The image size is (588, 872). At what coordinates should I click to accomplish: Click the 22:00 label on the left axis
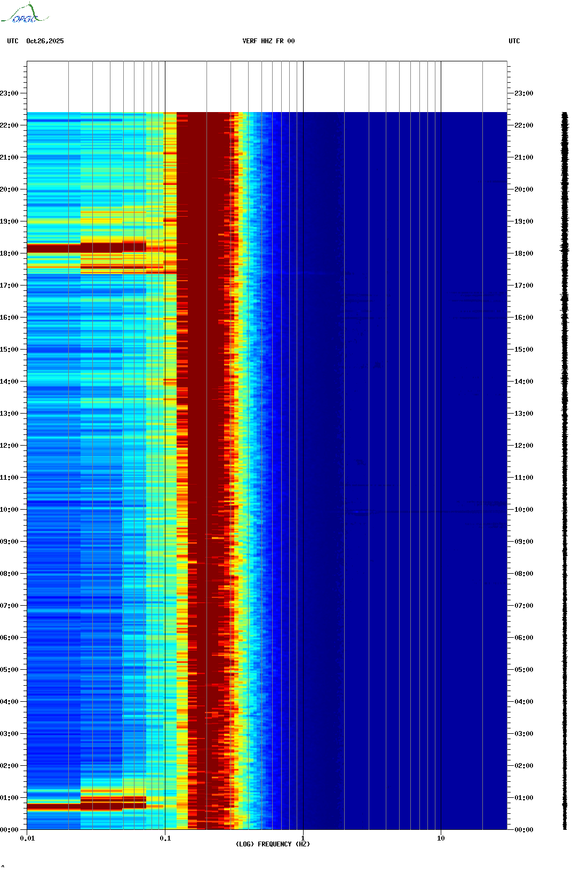[9, 125]
